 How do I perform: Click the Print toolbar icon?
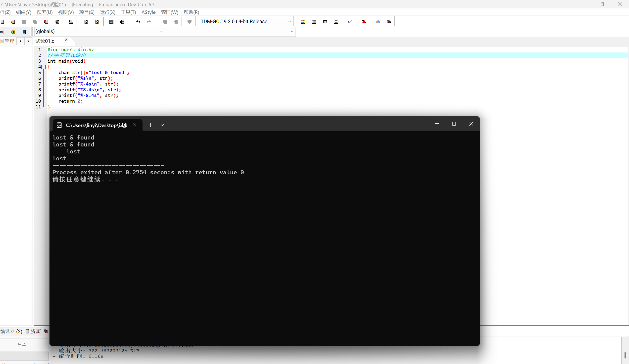pos(71,22)
